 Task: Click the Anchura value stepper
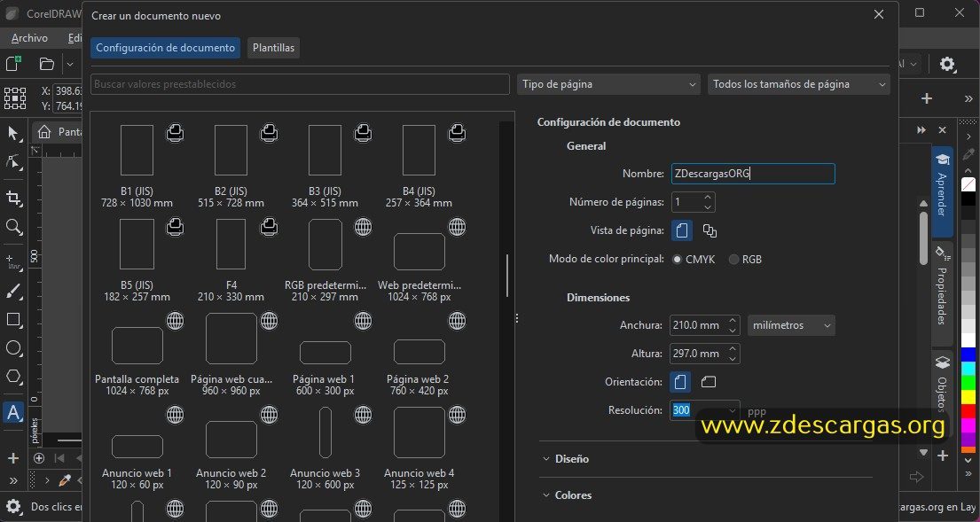(x=733, y=325)
